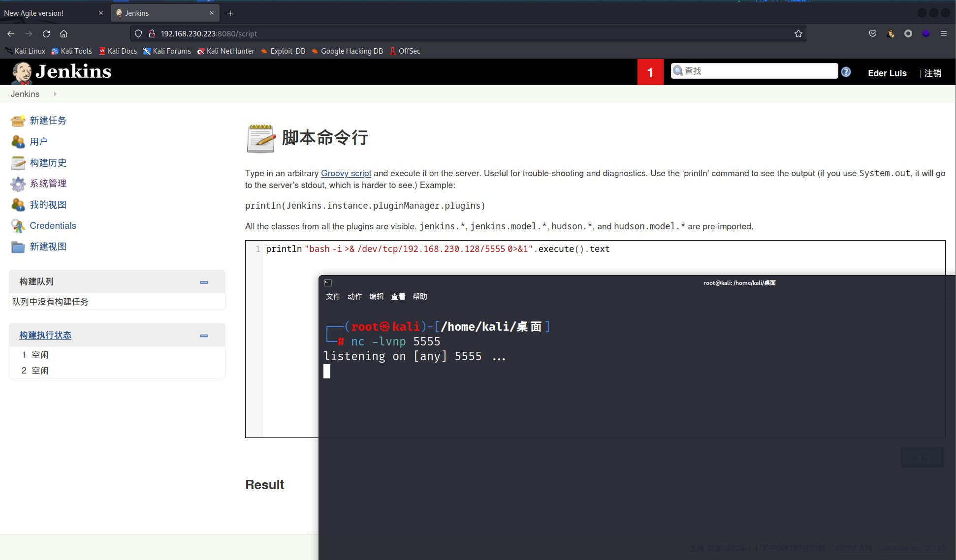Open the terminal 帮助 menu

(x=420, y=297)
